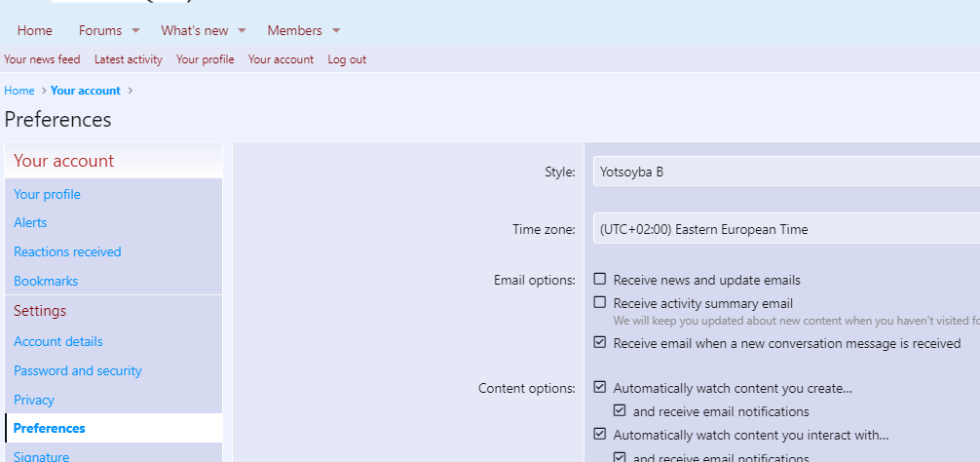Image resolution: width=980 pixels, height=462 pixels.
Task: Enable Receive news and update emails
Action: tap(600, 280)
